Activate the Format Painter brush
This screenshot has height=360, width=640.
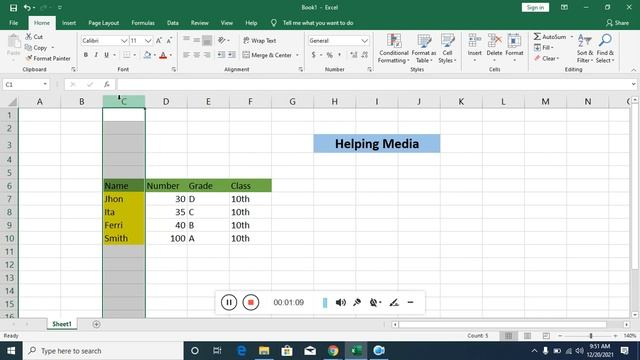click(29, 58)
